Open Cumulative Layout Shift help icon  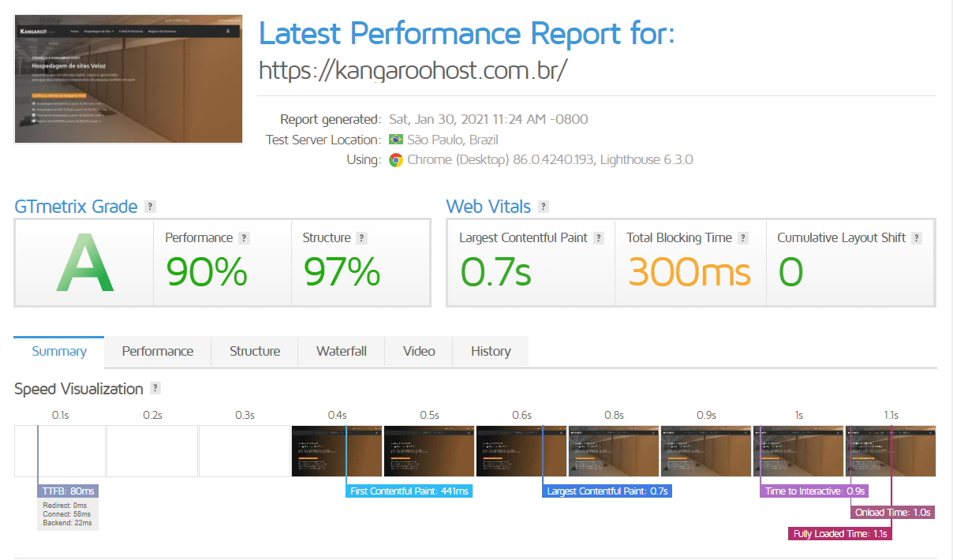(916, 237)
